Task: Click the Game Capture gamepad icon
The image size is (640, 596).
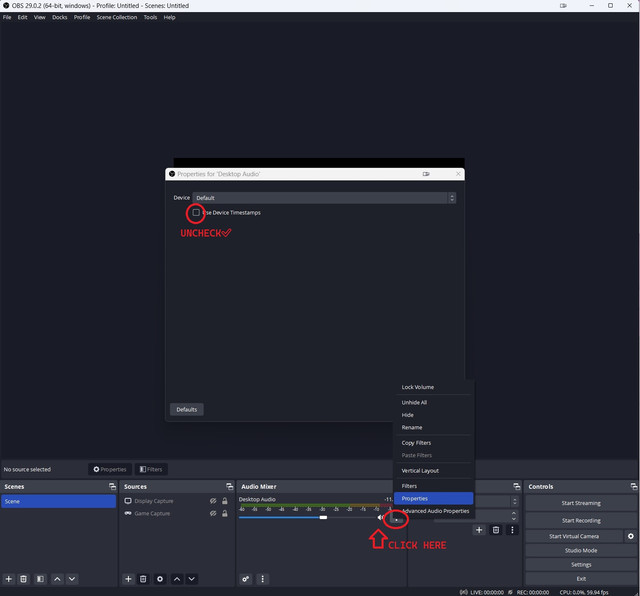Action: click(x=128, y=513)
